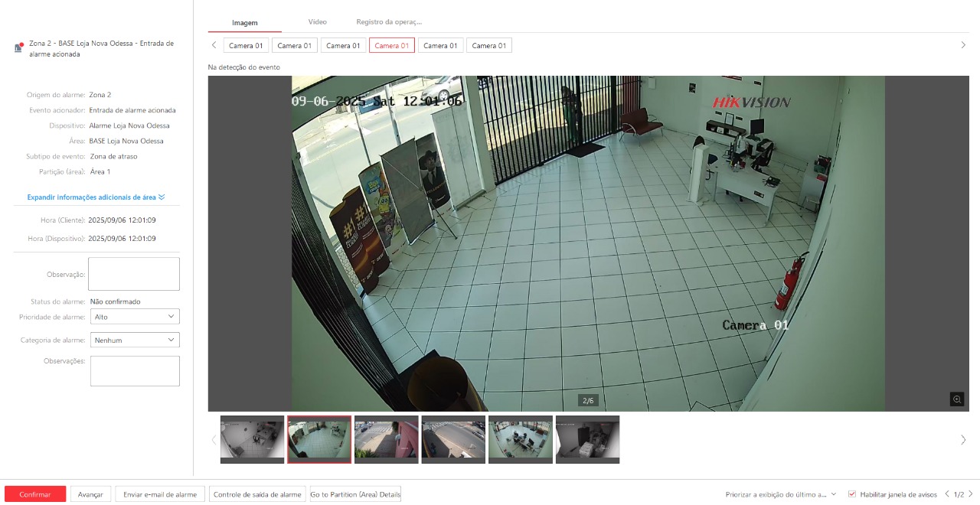
Task: Select the first Camera 01 entry
Action: [245, 45]
